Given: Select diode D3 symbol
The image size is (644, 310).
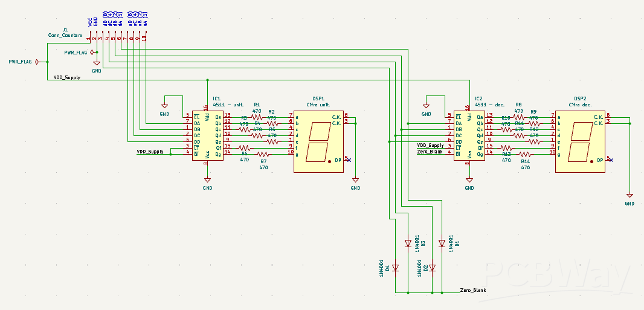Looking at the screenshot, I should tap(408, 244).
